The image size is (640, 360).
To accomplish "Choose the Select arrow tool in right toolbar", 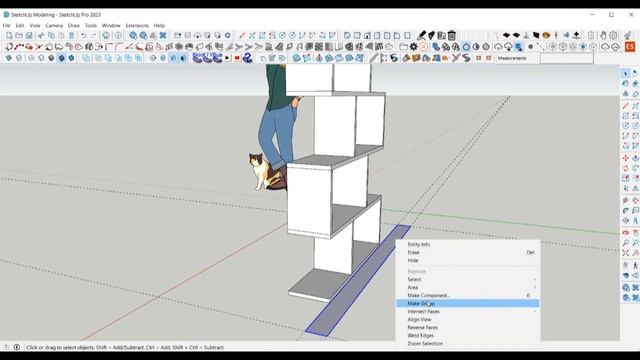I will tap(625, 73).
